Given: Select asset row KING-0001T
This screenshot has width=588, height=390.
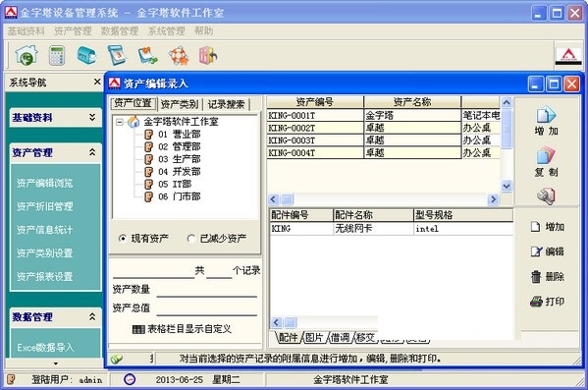Looking at the screenshot, I should pyautogui.click(x=383, y=115).
